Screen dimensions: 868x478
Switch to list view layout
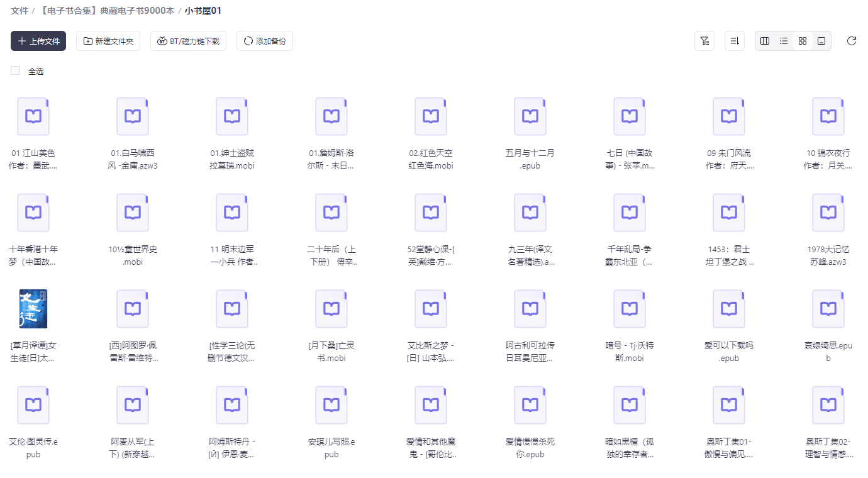click(x=784, y=41)
